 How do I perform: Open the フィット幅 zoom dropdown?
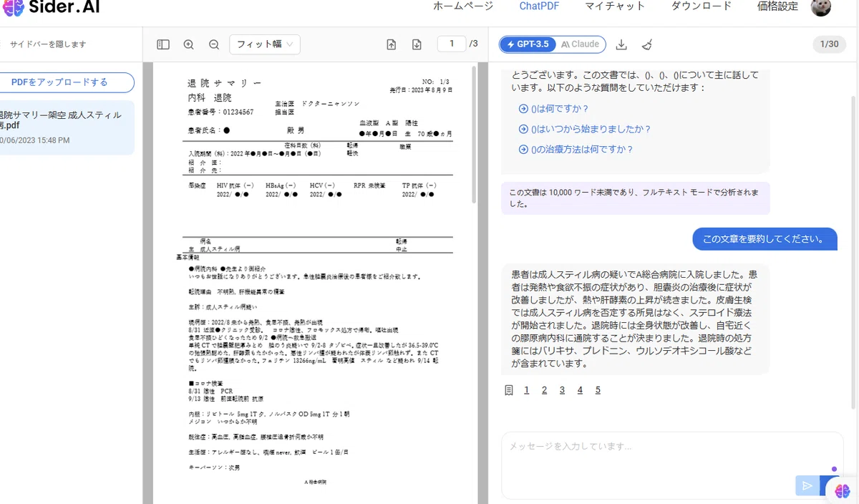(265, 44)
